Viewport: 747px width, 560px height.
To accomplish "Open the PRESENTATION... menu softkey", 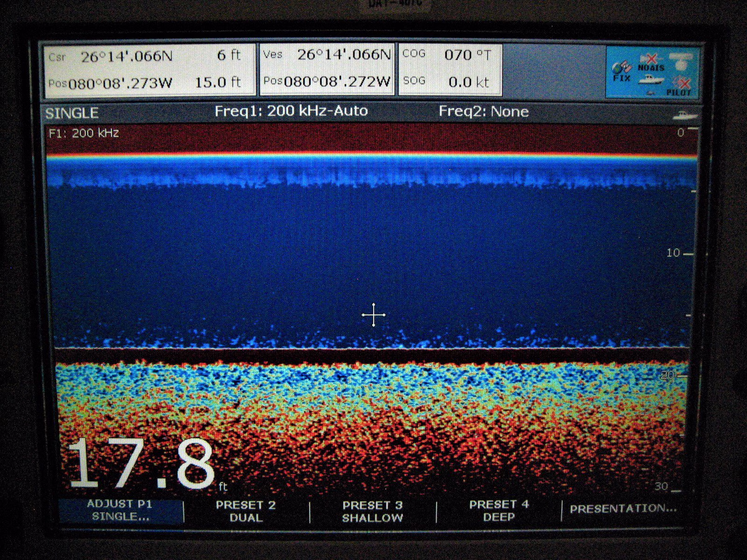I will point(623,509).
